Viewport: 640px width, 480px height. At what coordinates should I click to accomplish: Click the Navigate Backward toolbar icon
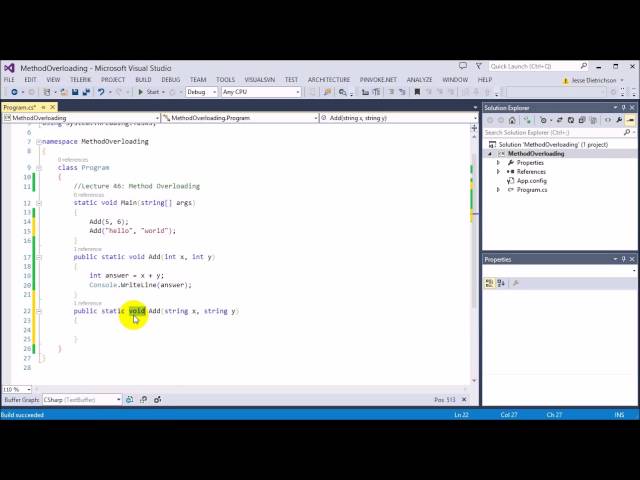(x=14, y=92)
